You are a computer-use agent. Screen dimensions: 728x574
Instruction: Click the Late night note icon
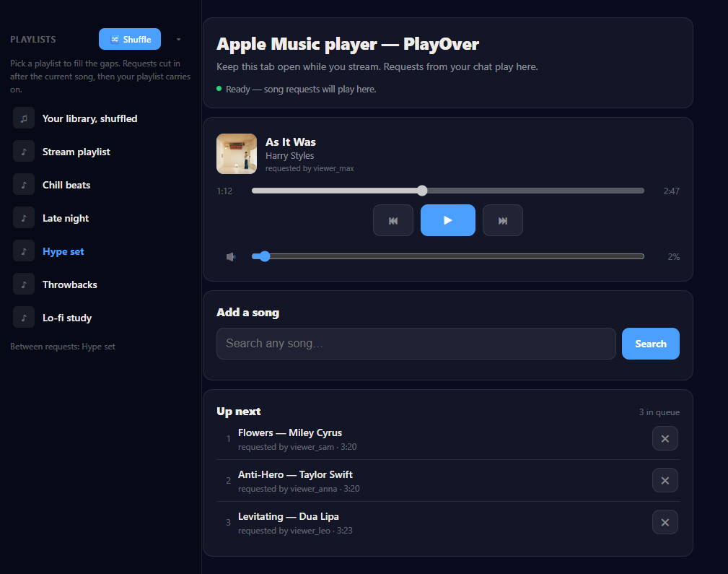[24, 218]
